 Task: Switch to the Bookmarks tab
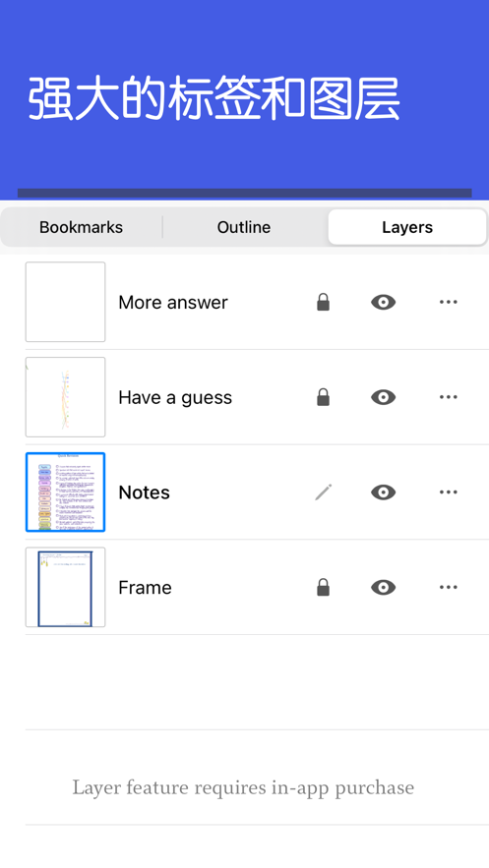point(82,227)
